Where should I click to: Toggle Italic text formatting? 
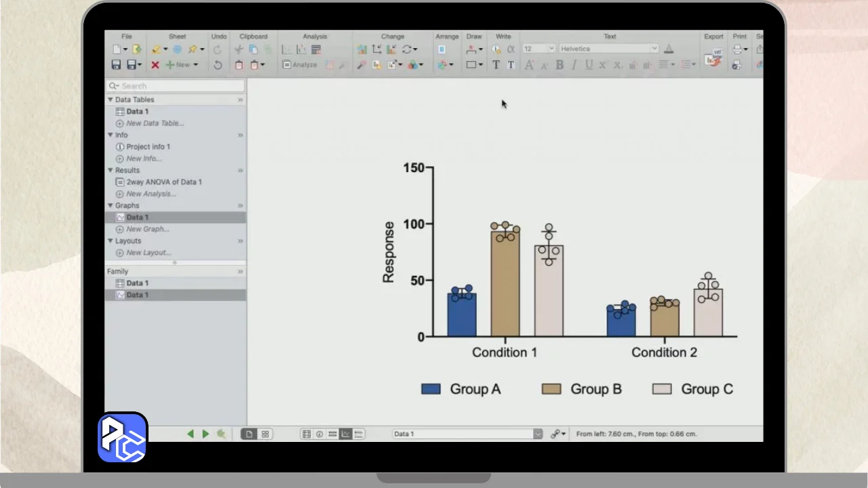(574, 65)
